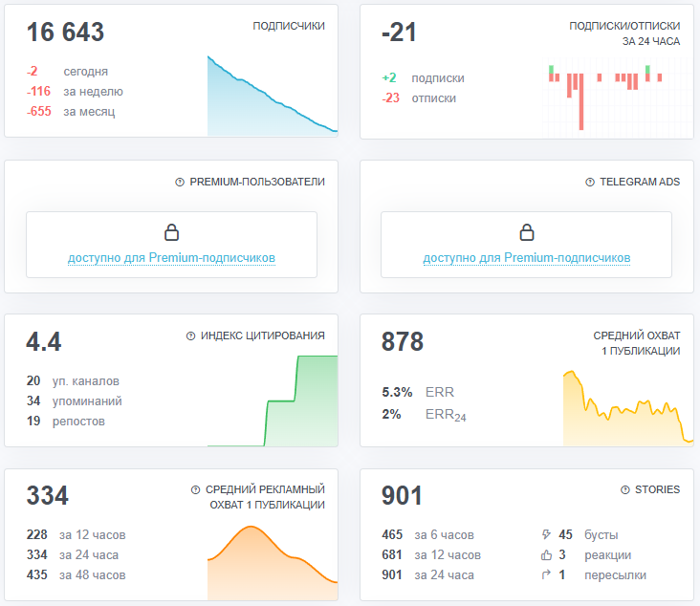Click the lock icon in Premium-пользователи card
Image resolution: width=700 pixels, height=606 pixels.
(171, 232)
